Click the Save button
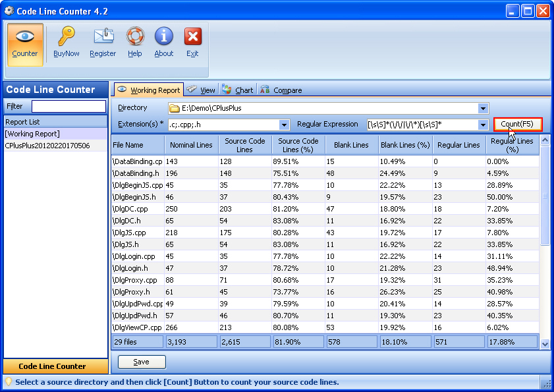Image resolution: width=554 pixels, height=392 pixels. click(142, 362)
